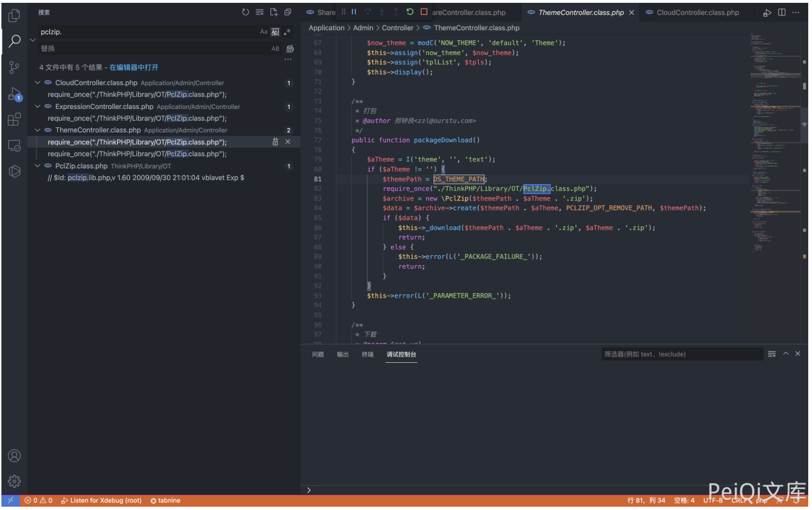
Task: Click the refresh search results icon
Action: pos(245,12)
